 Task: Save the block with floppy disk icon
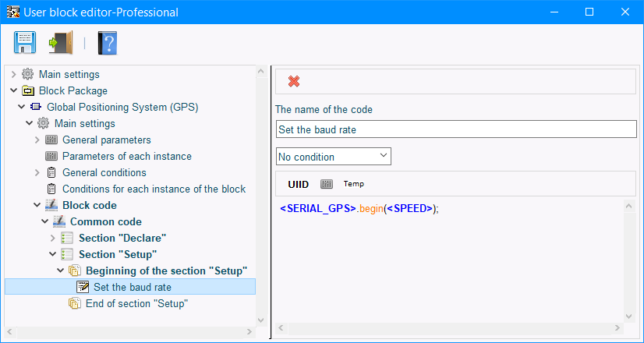tap(25, 43)
